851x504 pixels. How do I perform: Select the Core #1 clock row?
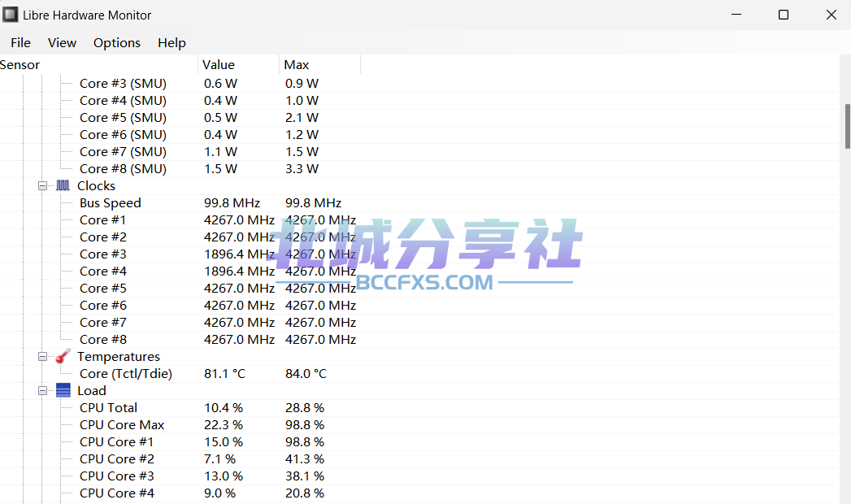pyautogui.click(x=419, y=219)
